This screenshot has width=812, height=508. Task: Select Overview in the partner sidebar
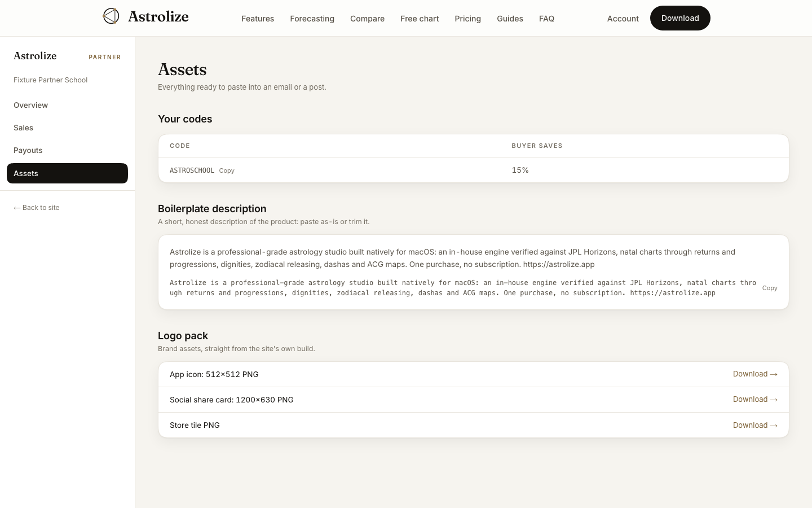tap(67, 105)
